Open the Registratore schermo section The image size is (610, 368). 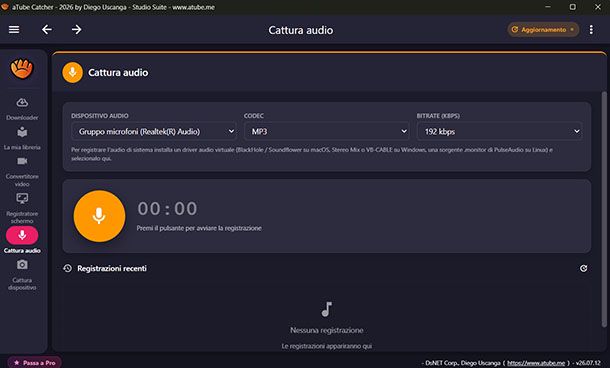[22, 209]
